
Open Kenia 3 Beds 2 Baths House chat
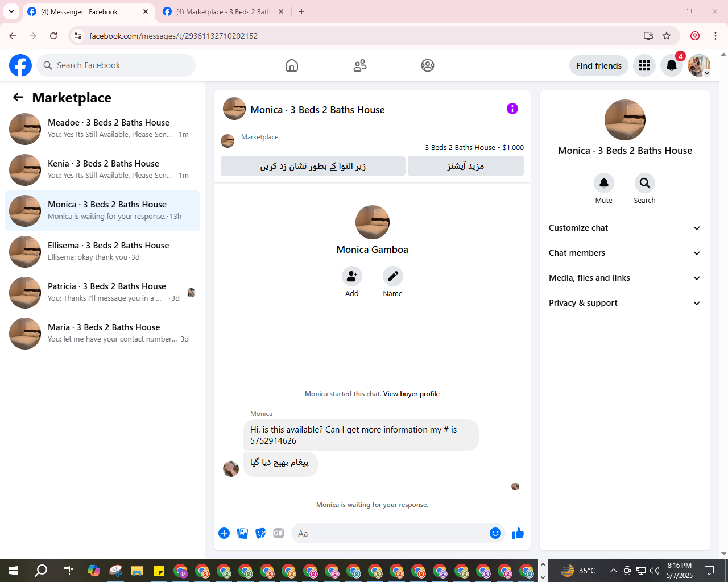[102, 170]
